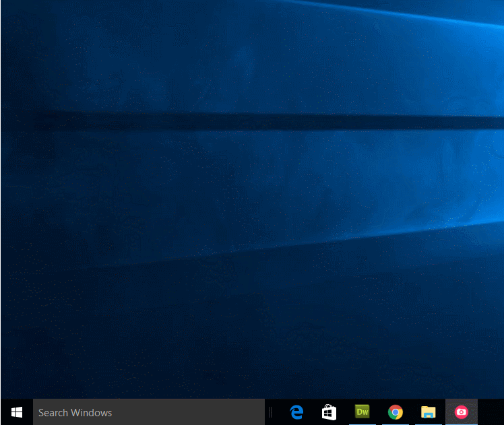Launch Microsoft Edge from taskbar
The height and width of the screenshot is (425, 504).
[296, 412]
